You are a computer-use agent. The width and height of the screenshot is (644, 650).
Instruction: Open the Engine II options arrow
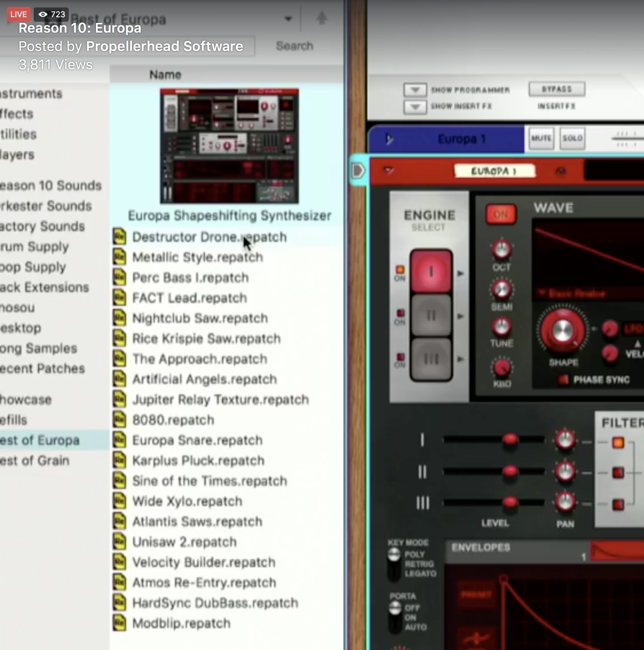[460, 316]
